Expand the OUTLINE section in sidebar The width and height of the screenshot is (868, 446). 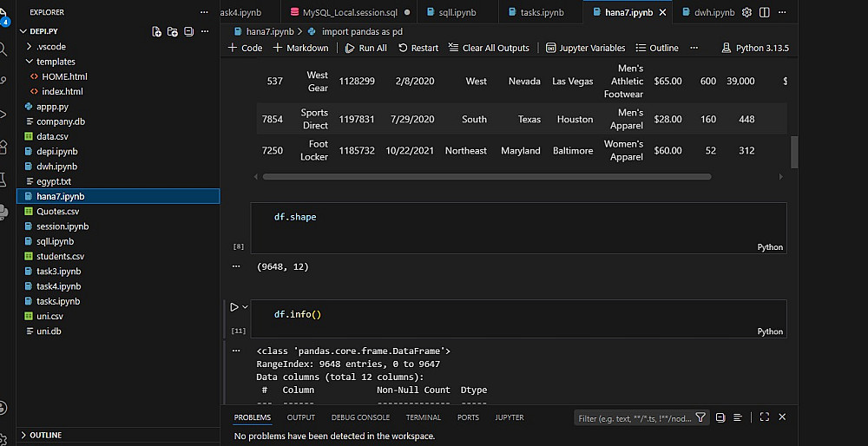point(45,435)
